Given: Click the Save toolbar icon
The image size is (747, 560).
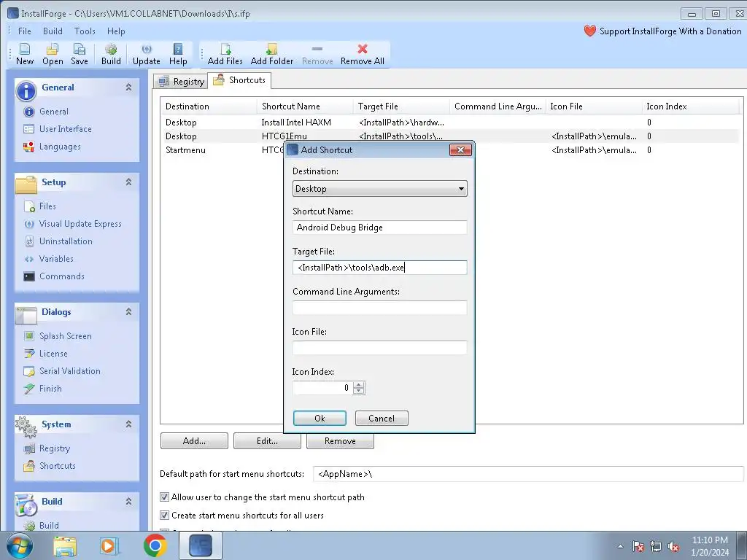Looking at the screenshot, I should tap(79, 54).
